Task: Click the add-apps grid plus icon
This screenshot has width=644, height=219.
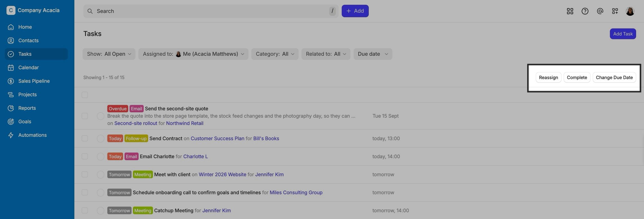Action: click(615, 11)
